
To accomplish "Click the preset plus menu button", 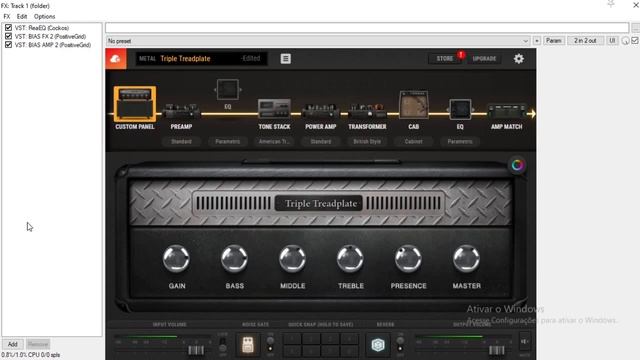I will (537, 41).
